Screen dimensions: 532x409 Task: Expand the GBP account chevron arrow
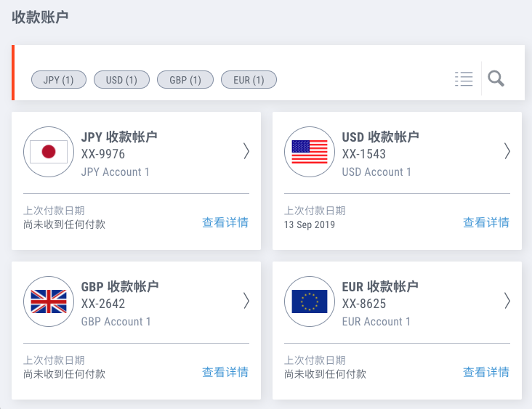(246, 300)
